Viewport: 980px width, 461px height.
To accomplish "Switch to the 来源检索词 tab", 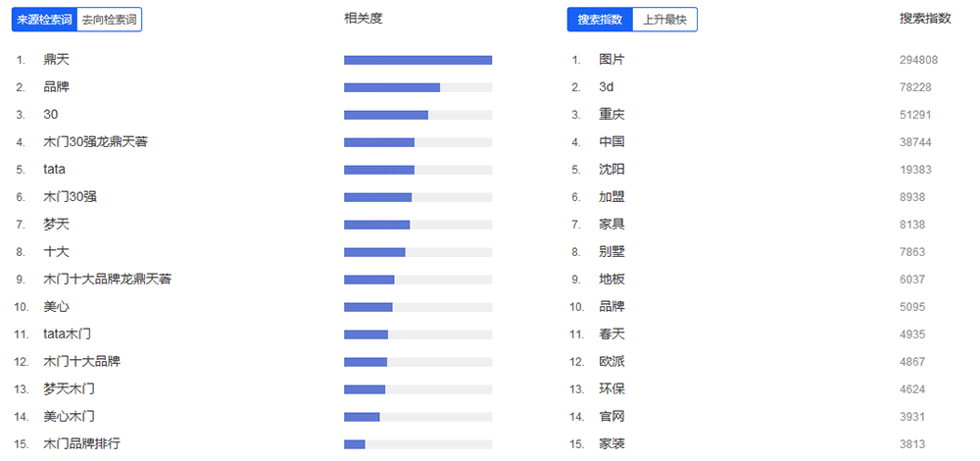I will (x=45, y=20).
